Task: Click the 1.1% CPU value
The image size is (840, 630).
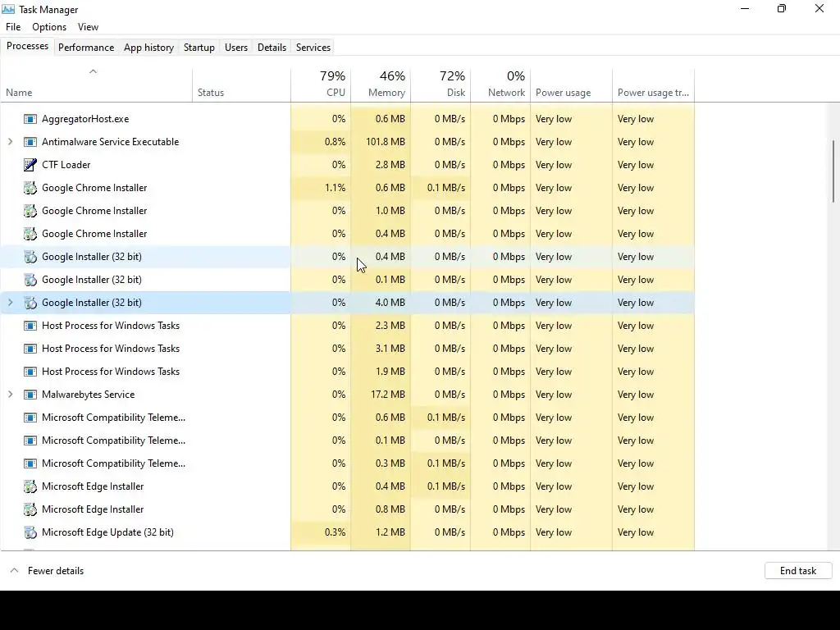Action: point(335,188)
